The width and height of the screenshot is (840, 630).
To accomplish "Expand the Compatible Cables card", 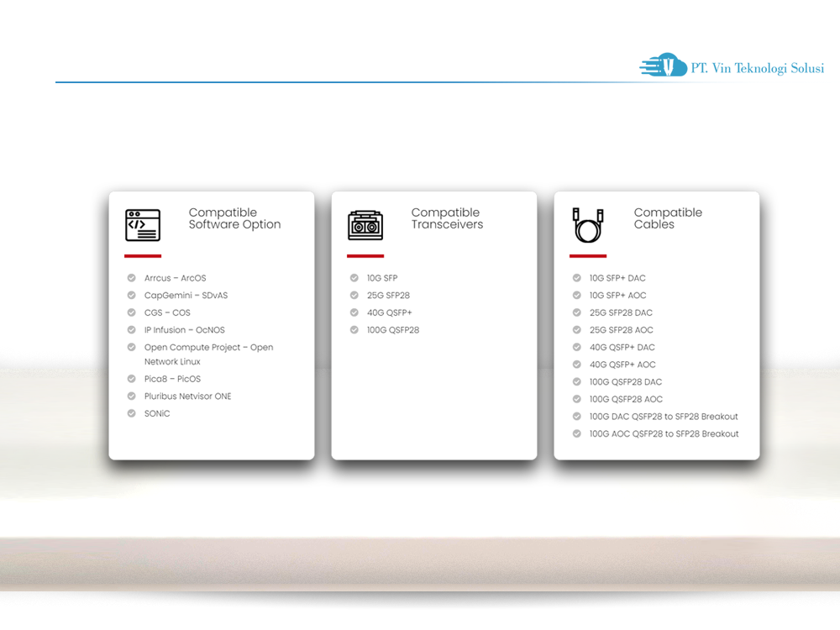I will (x=657, y=326).
